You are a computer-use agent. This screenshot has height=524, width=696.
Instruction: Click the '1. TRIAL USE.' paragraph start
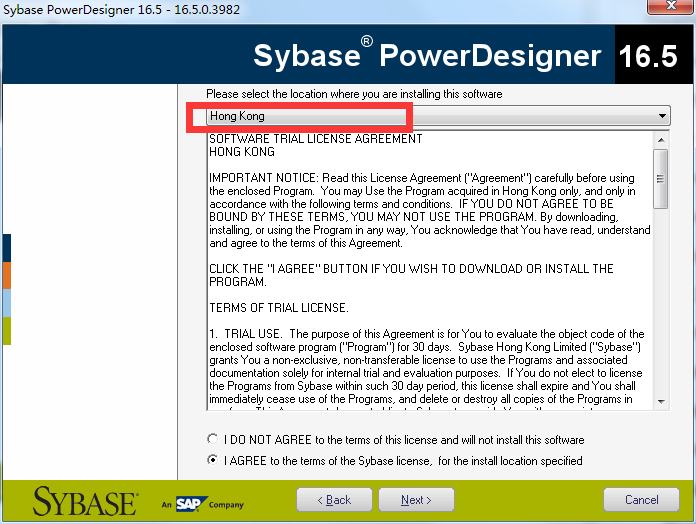(245, 334)
